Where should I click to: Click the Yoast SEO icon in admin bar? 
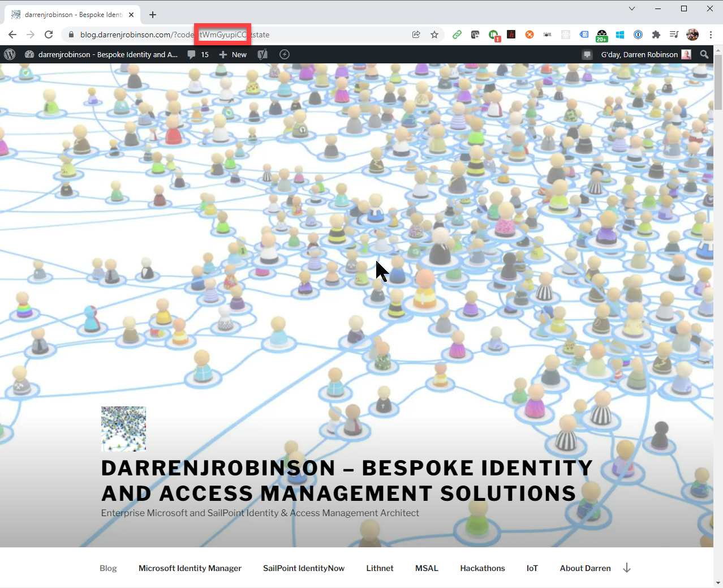(x=262, y=54)
